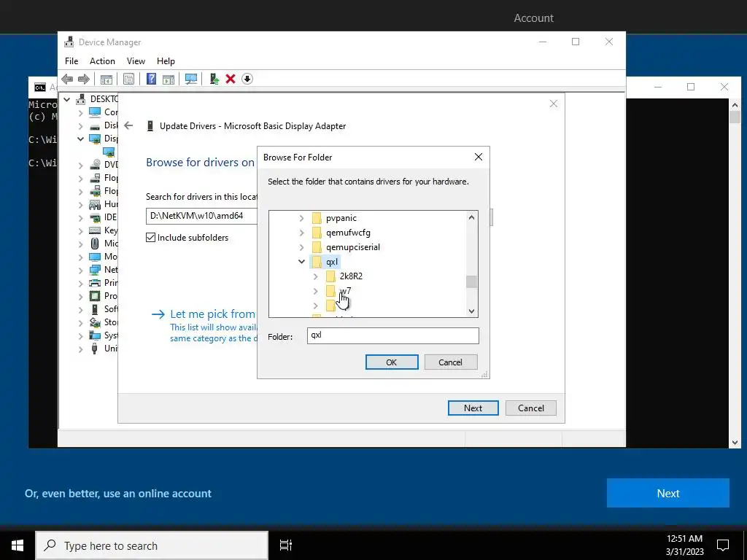The image size is (747, 560).
Task: Expand the qemupciserial folder
Action: (x=301, y=247)
